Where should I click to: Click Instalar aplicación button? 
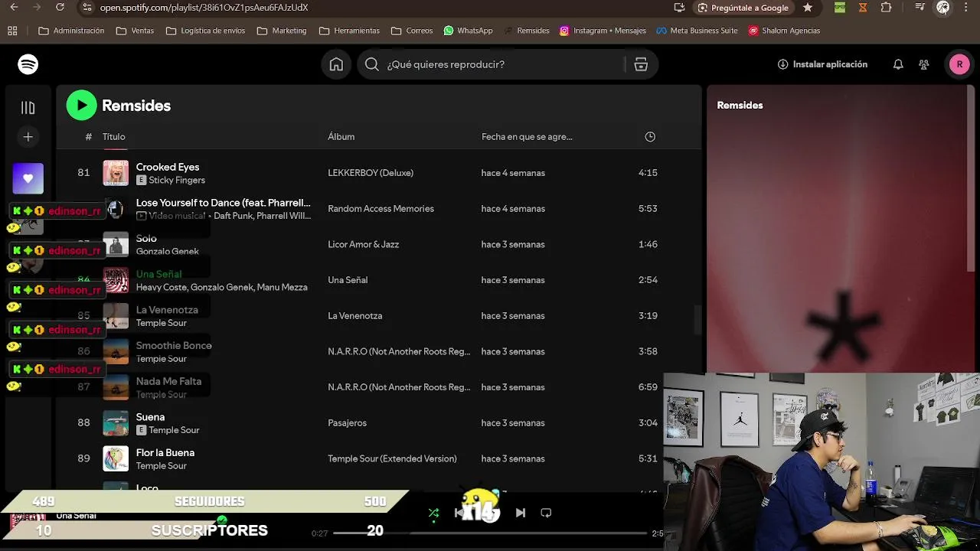pyautogui.click(x=822, y=64)
